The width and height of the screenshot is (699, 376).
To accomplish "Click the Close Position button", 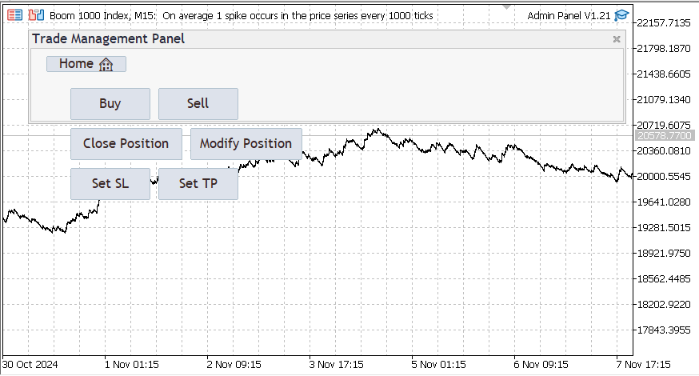I will 126,144.
